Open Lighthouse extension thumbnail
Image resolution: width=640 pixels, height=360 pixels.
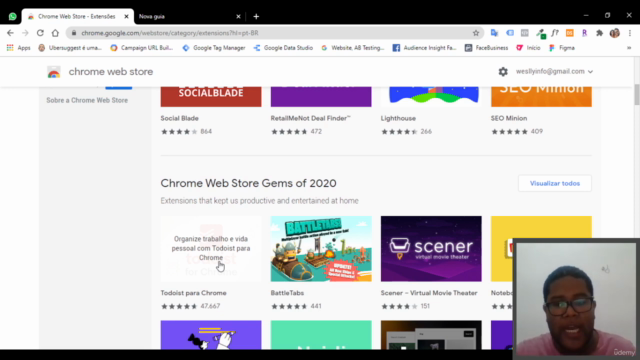[431, 97]
